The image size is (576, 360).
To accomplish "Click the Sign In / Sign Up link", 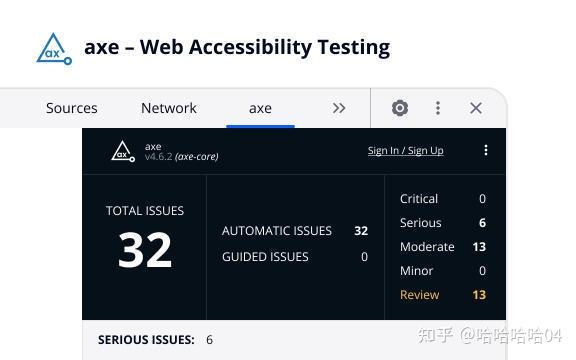I will [406, 150].
